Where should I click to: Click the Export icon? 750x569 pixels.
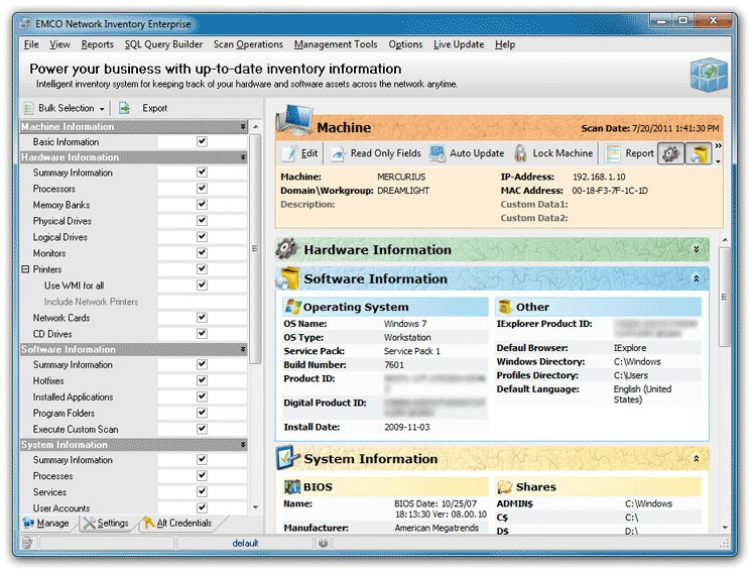click(124, 108)
